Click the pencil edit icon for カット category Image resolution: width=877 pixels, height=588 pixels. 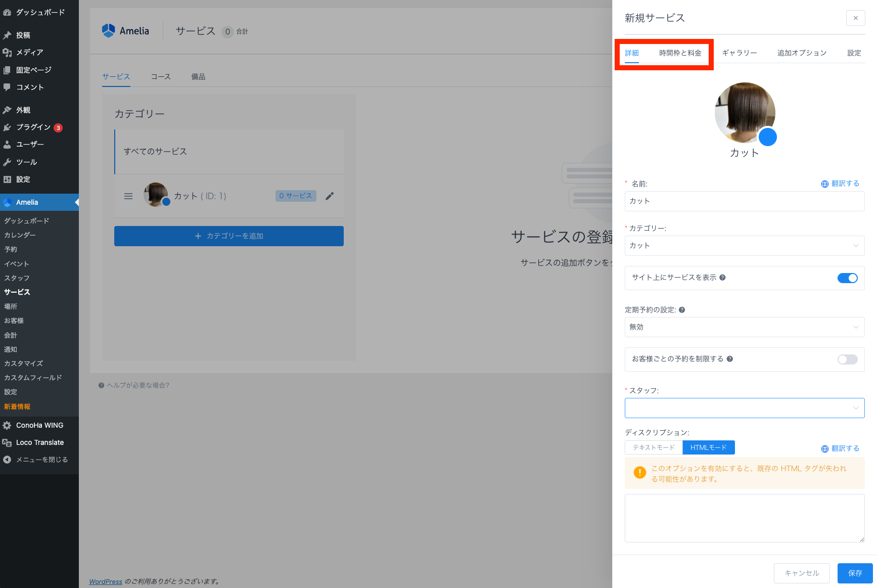pyautogui.click(x=330, y=196)
